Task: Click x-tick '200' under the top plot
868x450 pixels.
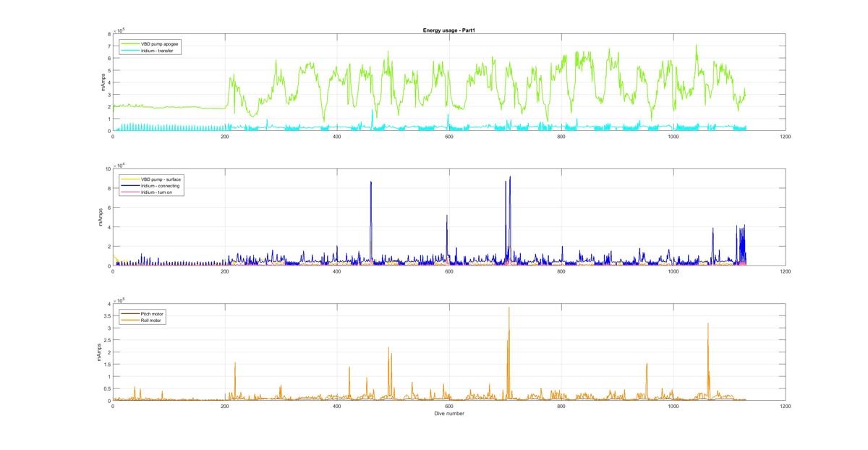Action: click(225, 136)
